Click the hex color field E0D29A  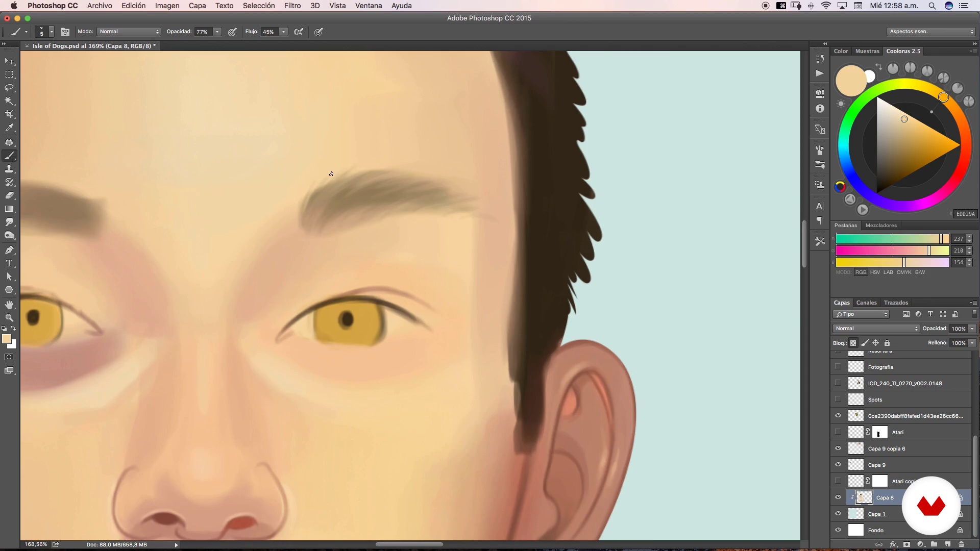pyautogui.click(x=965, y=214)
